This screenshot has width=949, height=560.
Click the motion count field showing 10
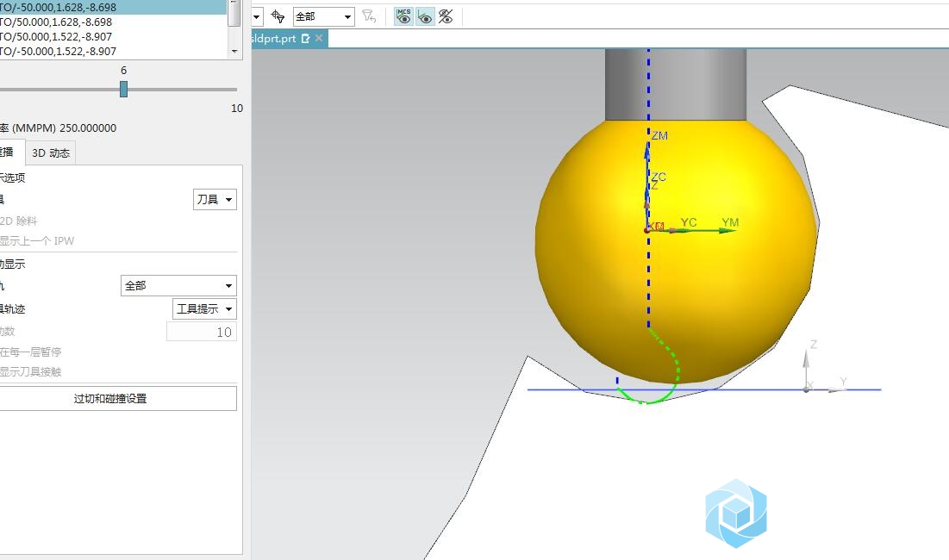[x=202, y=332]
